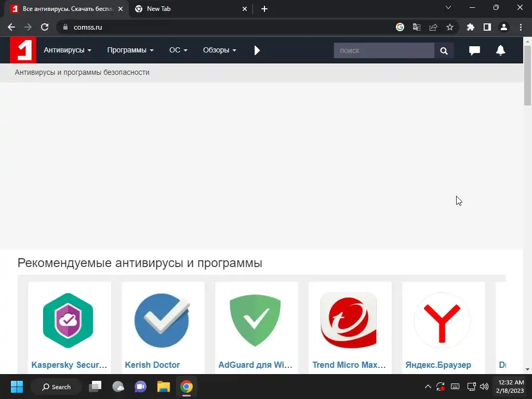Click the network display tray icon
Image resolution: width=532 pixels, height=399 pixels.
click(x=471, y=387)
